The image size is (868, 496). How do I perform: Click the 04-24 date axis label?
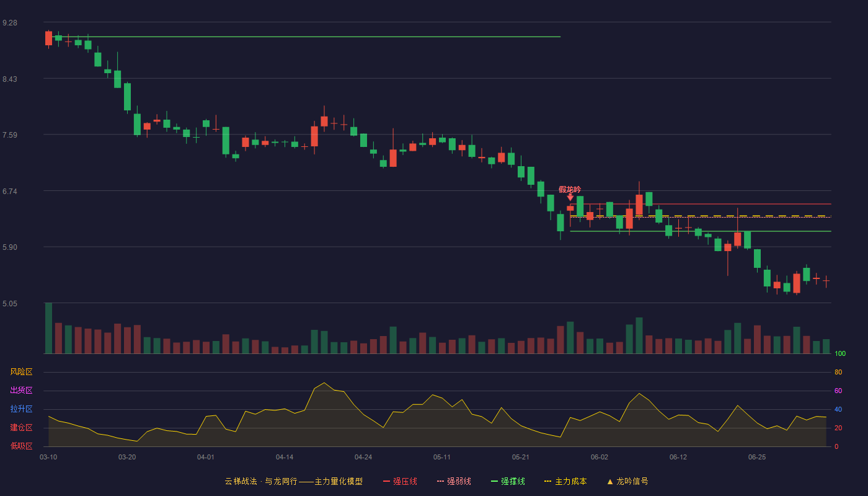[x=363, y=457]
